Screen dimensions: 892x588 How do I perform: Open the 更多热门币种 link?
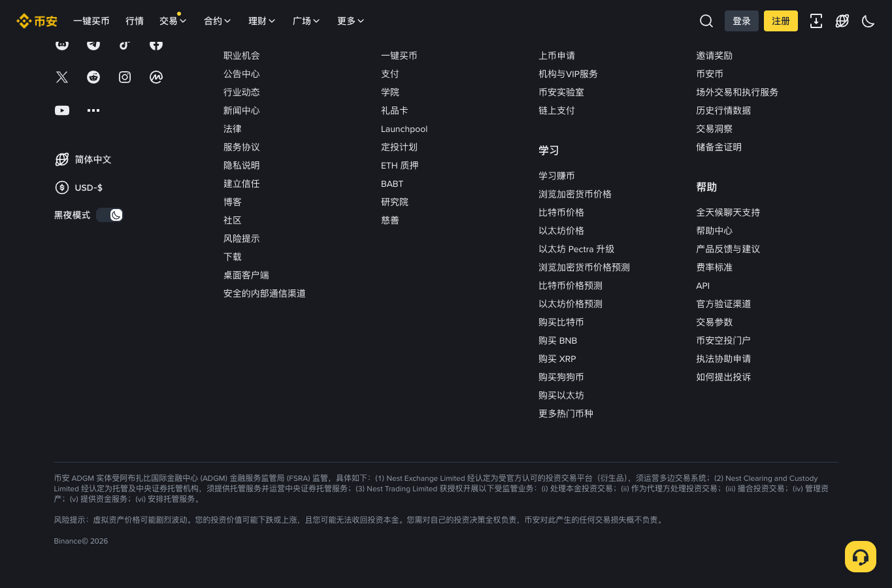tap(566, 414)
